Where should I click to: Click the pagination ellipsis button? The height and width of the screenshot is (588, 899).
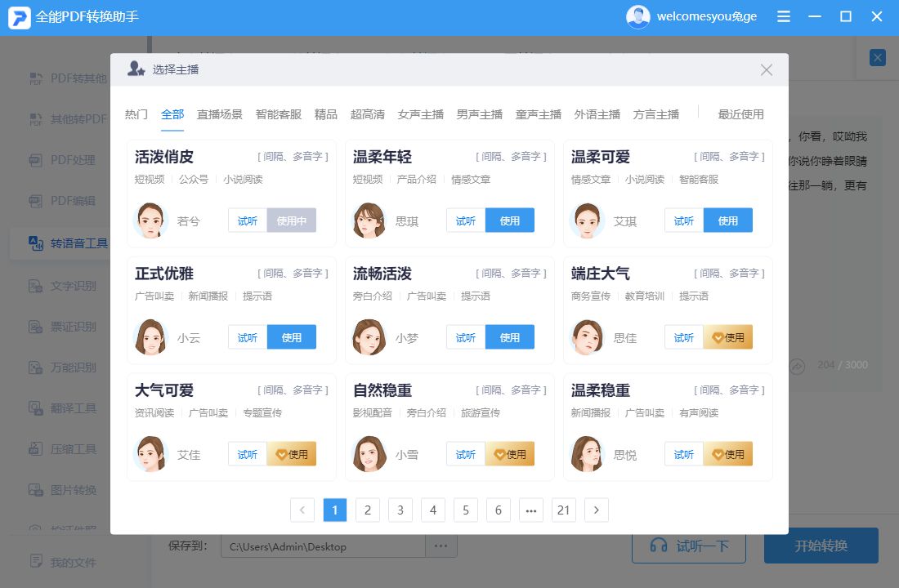tap(531, 510)
